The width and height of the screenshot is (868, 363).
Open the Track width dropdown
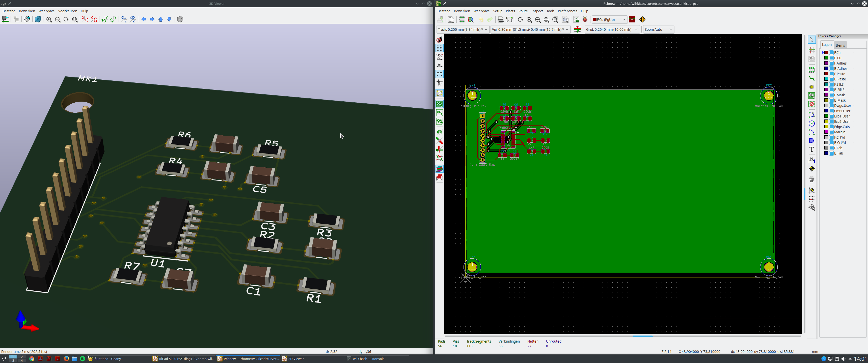(463, 29)
